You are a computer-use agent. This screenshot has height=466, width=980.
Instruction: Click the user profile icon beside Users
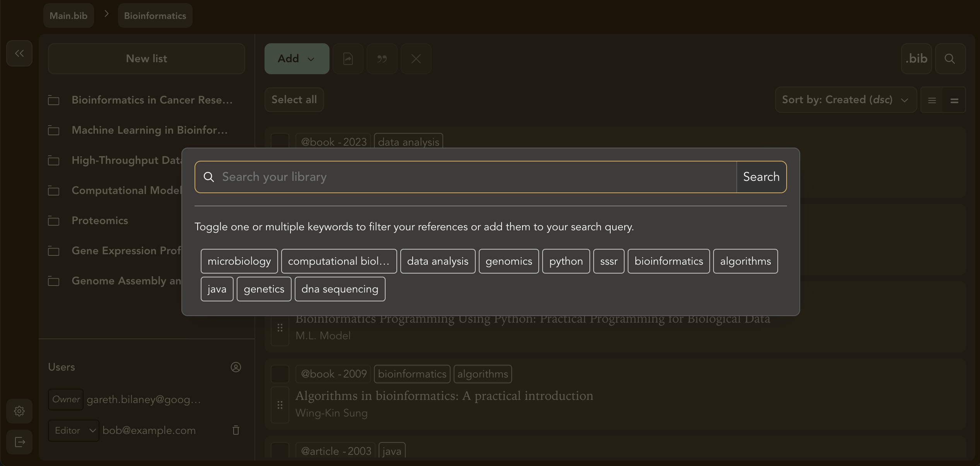pyautogui.click(x=236, y=367)
